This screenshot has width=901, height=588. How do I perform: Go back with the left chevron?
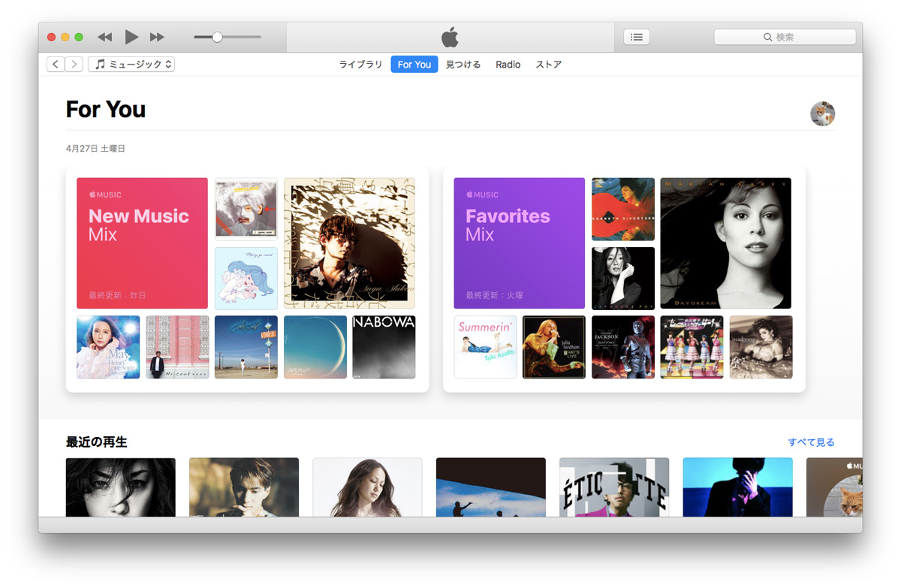[56, 65]
